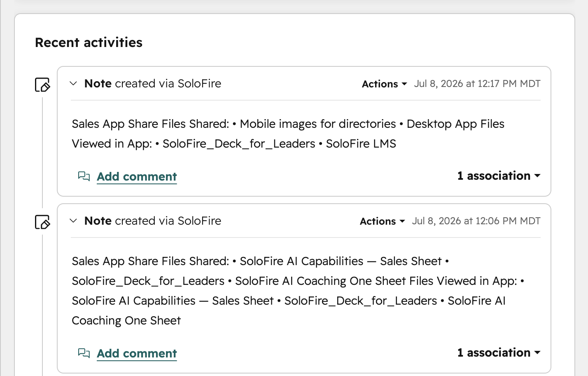
Task: Expand 1 association on the 12:17 PM note
Action: 499,176
